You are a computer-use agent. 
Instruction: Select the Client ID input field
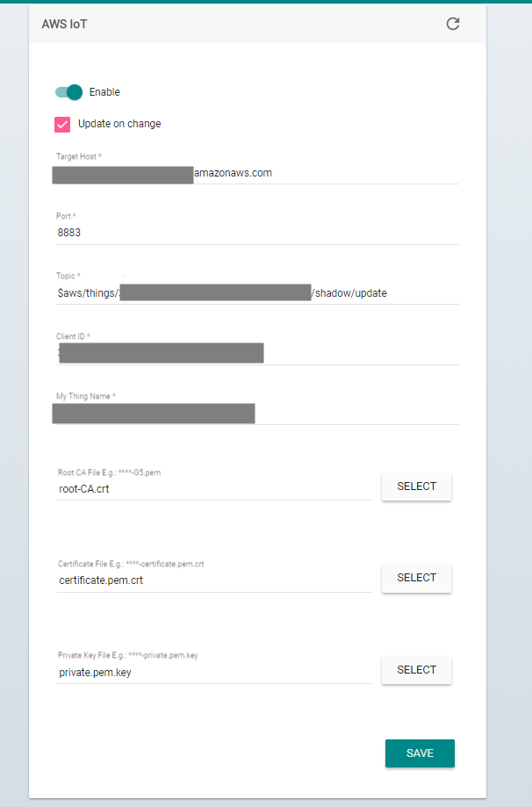[257, 354]
